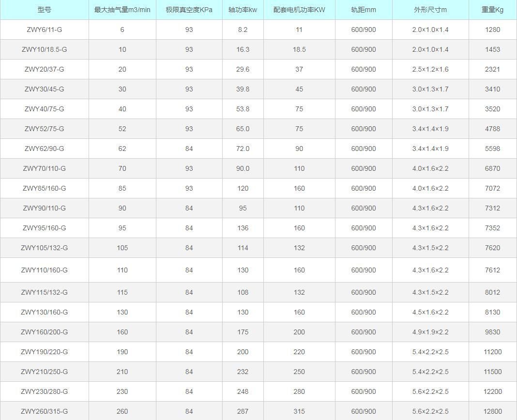
Task: Click weight value 2321
Action: coord(492,69)
